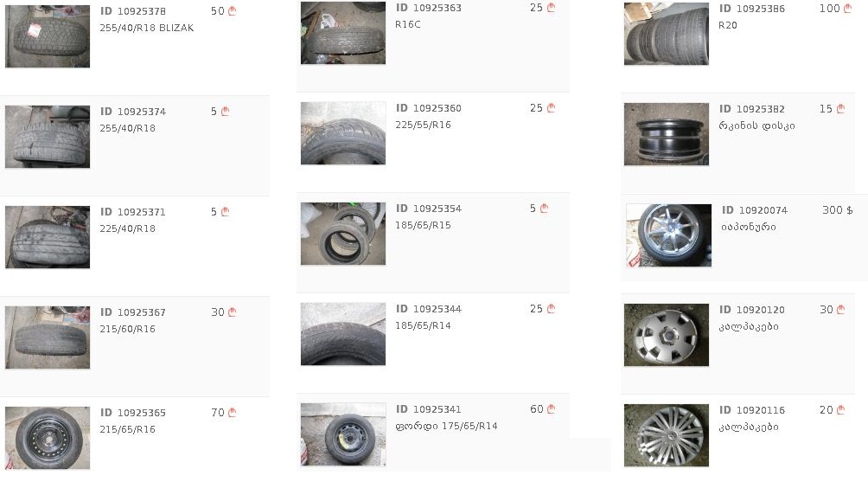Click the lari icon on 225/55/R16 listing
The image size is (868, 495).
click(552, 108)
